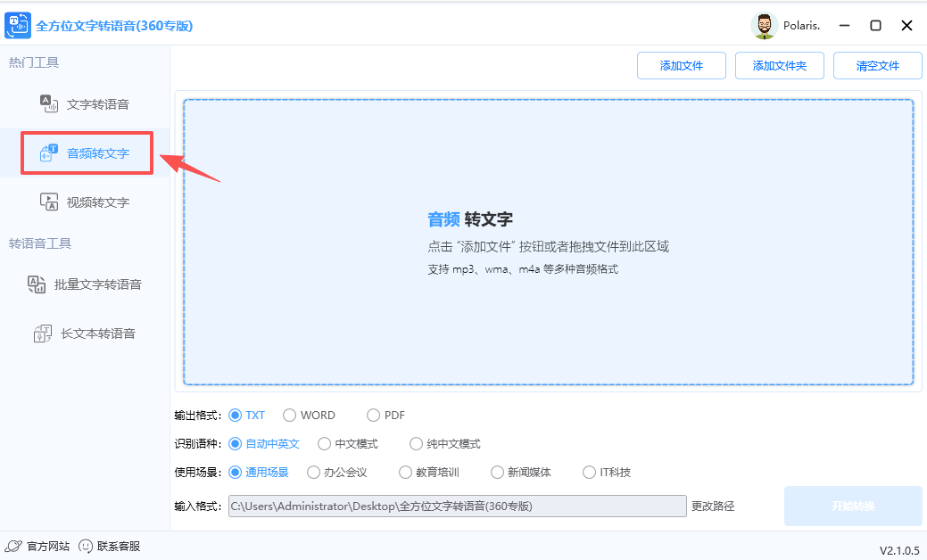The height and width of the screenshot is (560, 927).
Task: Select the 音频转文字 tool in the sidebar
Action: click(87, 152)
